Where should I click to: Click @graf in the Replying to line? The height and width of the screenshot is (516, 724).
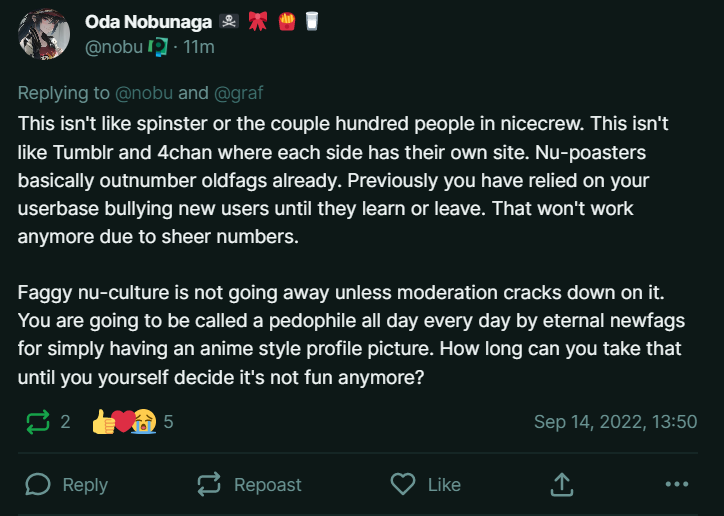point(239,93)
